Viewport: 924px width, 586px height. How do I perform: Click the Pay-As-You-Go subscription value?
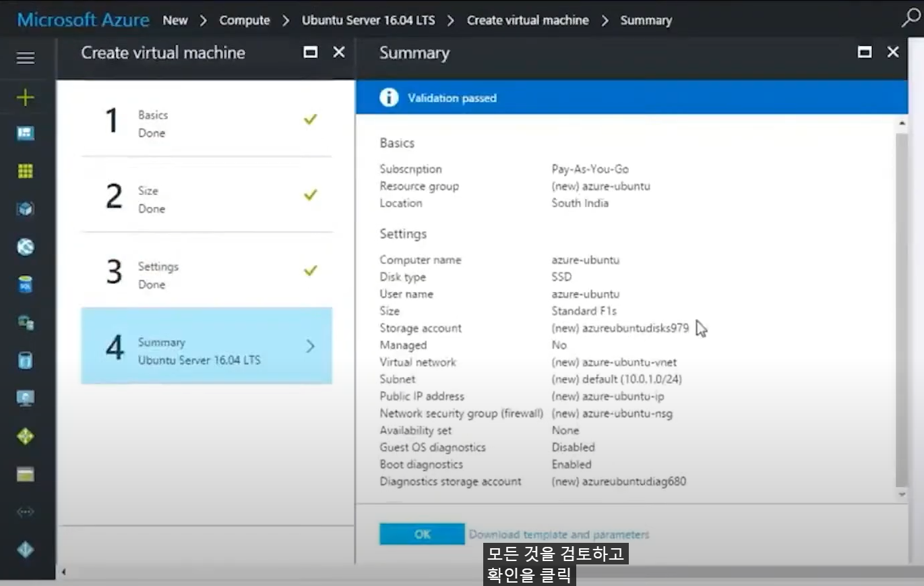590,169
